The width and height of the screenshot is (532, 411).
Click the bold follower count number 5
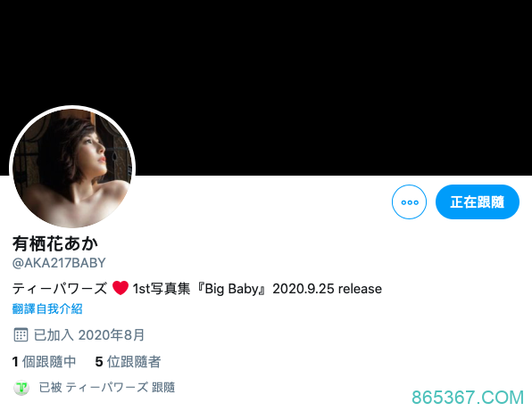tap(99, 362)
